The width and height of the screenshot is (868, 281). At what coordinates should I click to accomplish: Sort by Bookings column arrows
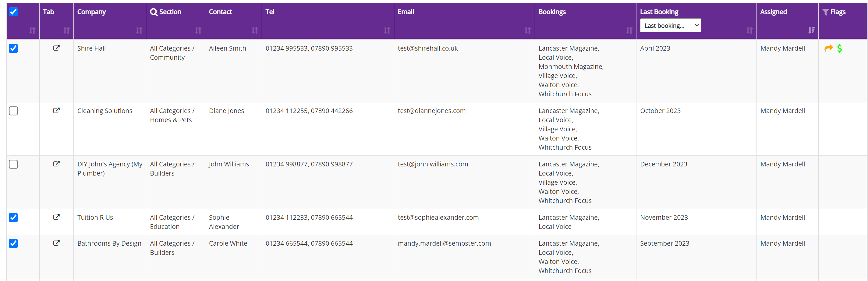pos(629,30)
